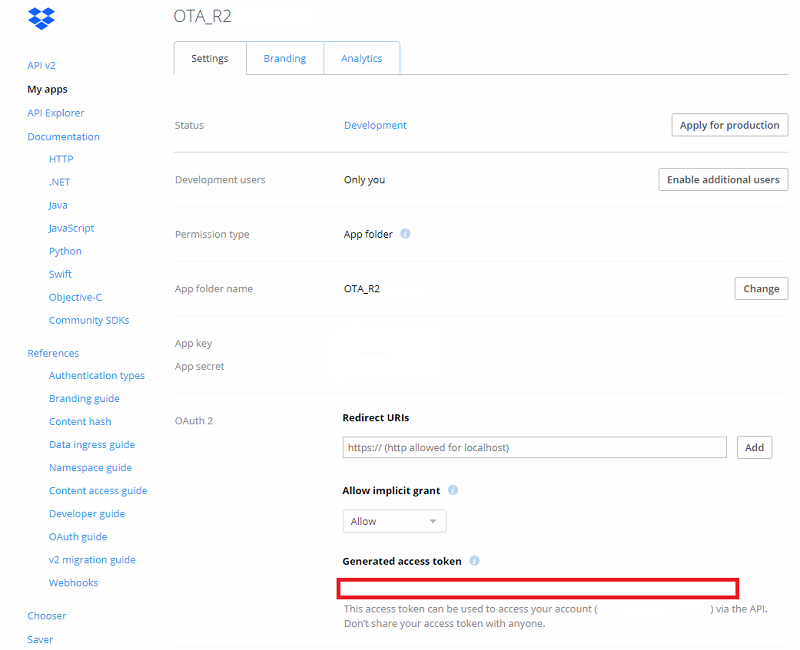This screenshot has height=650, width=800.
Task: Switch to the Settings tab
Action: coord(210,58)
